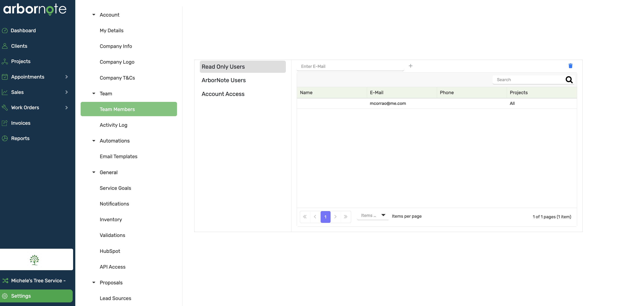Screen dimensions: 644x306
Task: Open the Clients sidebar item
Action: tap(19, 46)
